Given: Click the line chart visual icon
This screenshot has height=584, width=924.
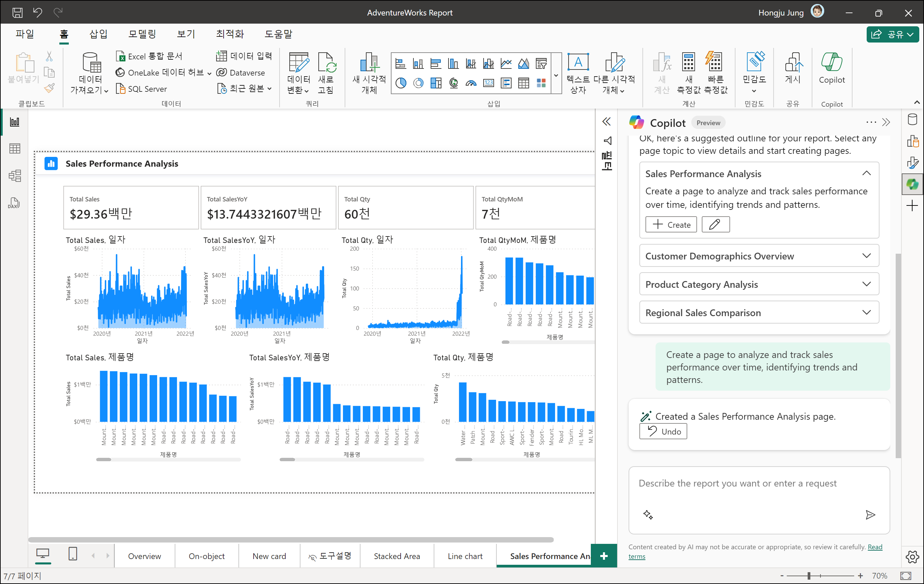Looking at the screenshot, I should point(506,63).
